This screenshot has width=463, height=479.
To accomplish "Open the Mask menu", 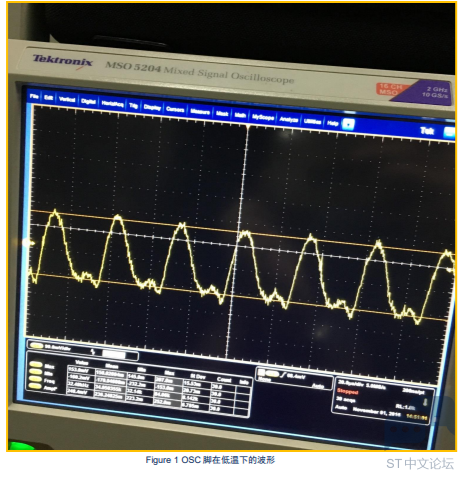I will click(x=222, y=114).
